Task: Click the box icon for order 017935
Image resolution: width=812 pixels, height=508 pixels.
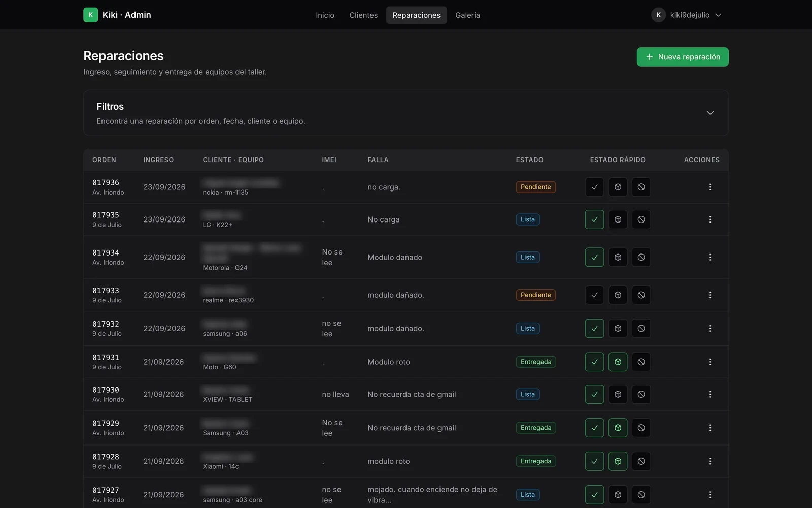Action: tap(618, 219)
